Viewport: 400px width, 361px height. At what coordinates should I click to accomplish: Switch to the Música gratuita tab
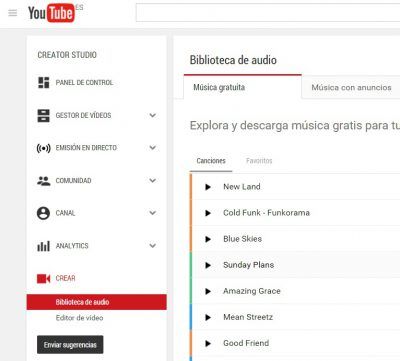[243, 87]
